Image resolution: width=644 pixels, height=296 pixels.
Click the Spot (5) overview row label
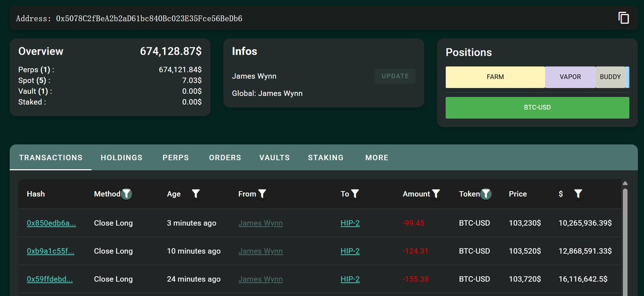click(x=35, y=81)
